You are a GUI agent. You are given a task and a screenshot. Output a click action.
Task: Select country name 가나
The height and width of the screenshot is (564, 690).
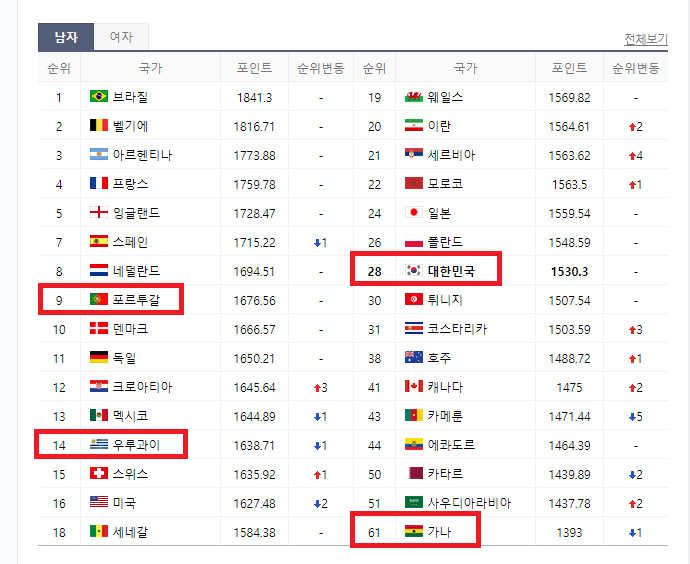(440, 532)
